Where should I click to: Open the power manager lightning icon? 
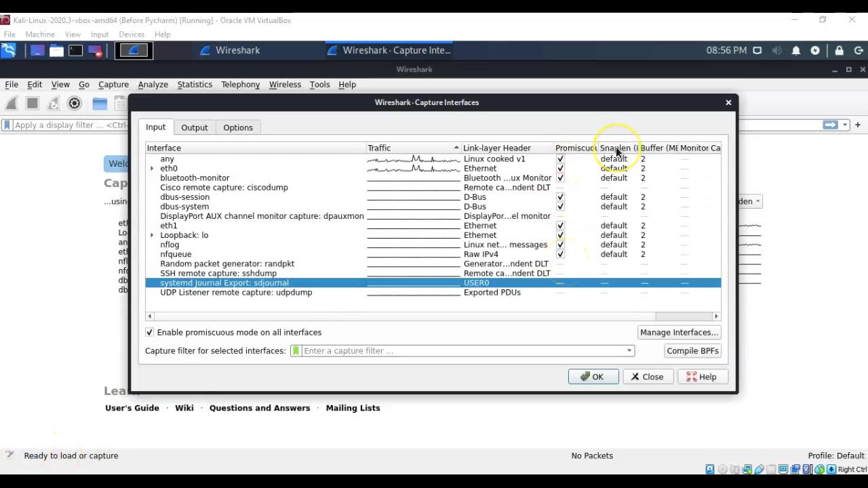click(815, 51)
